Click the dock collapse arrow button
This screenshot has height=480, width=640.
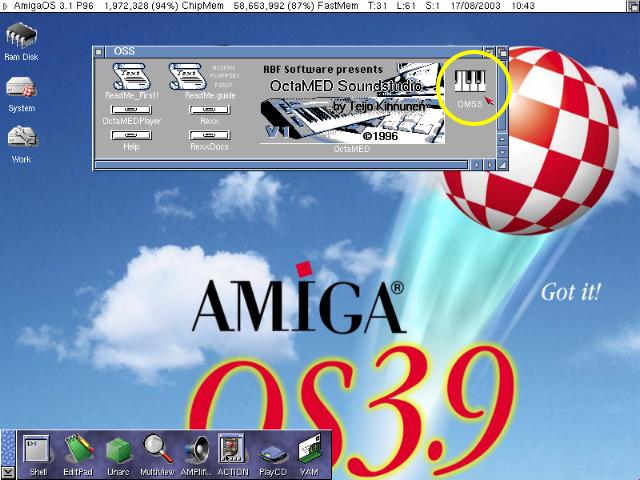(x=8, y=473)
